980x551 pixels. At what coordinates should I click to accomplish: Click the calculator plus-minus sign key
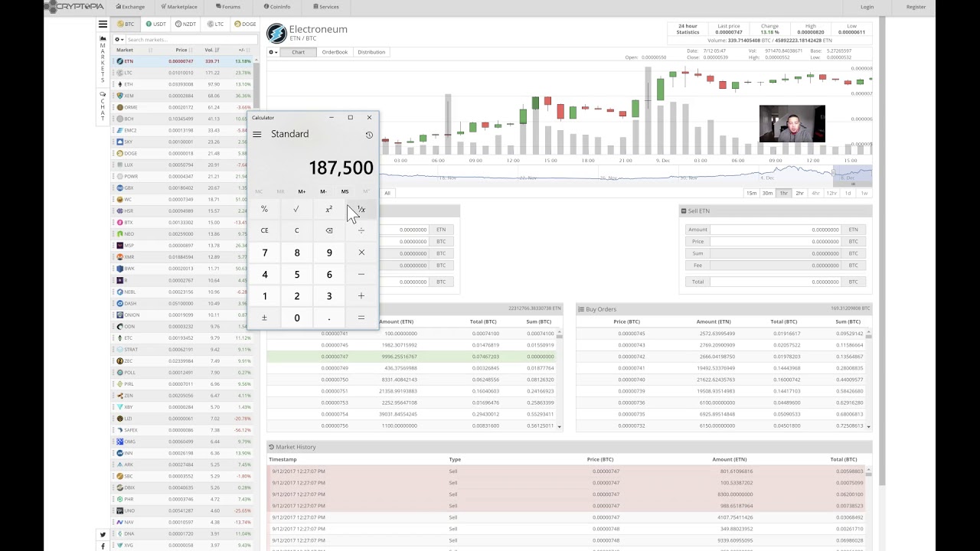[264, 318]
